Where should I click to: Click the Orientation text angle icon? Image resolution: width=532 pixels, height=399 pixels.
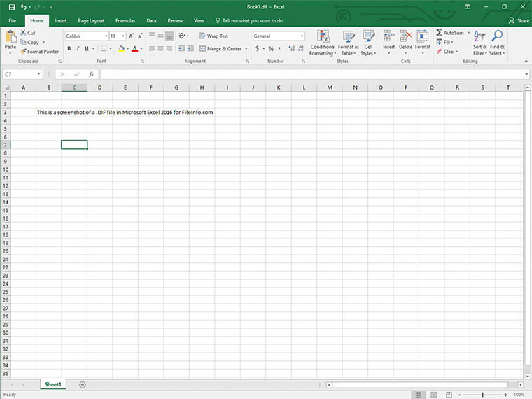[x=182, y=36]
